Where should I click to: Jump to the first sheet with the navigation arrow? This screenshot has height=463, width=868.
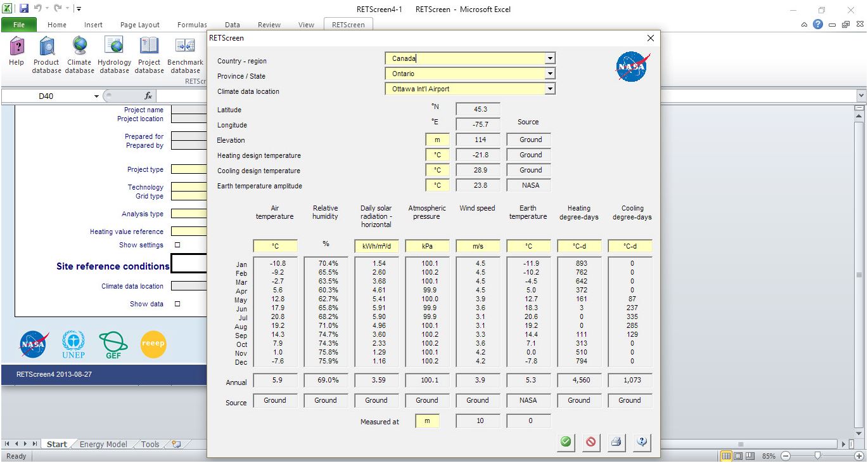coord(8,445)
